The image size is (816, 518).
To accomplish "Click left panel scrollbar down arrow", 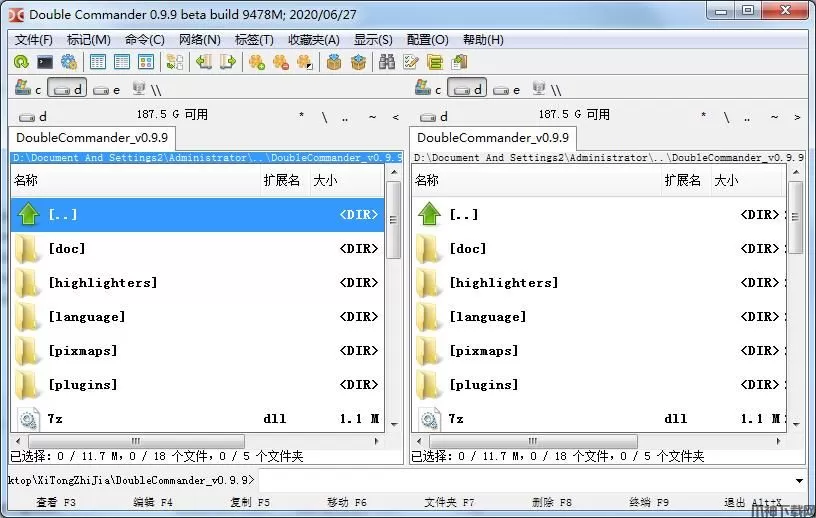I will [394, 424].
